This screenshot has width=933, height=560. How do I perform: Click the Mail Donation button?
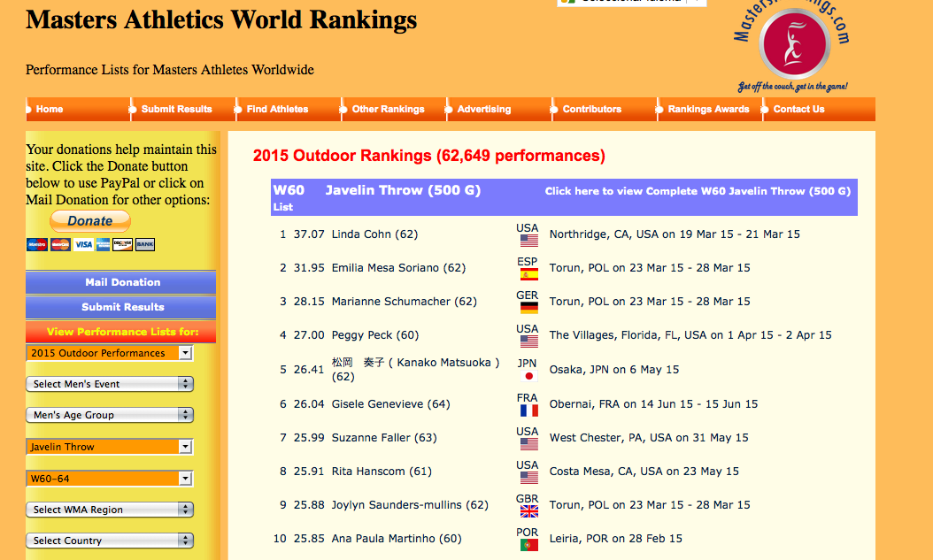click(122, 282)
